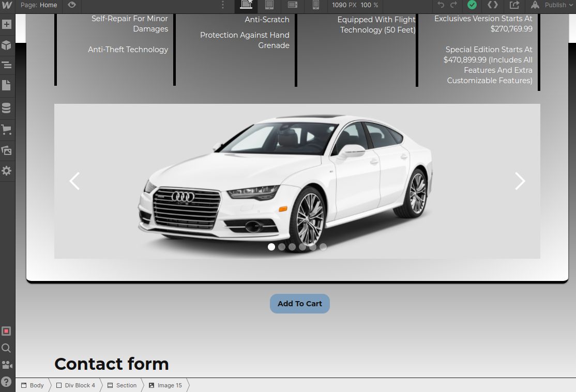Open the Pages panel icon
The height and width of the screenshot is (392, 576).
pyautogui.click(x=7, y=85)
